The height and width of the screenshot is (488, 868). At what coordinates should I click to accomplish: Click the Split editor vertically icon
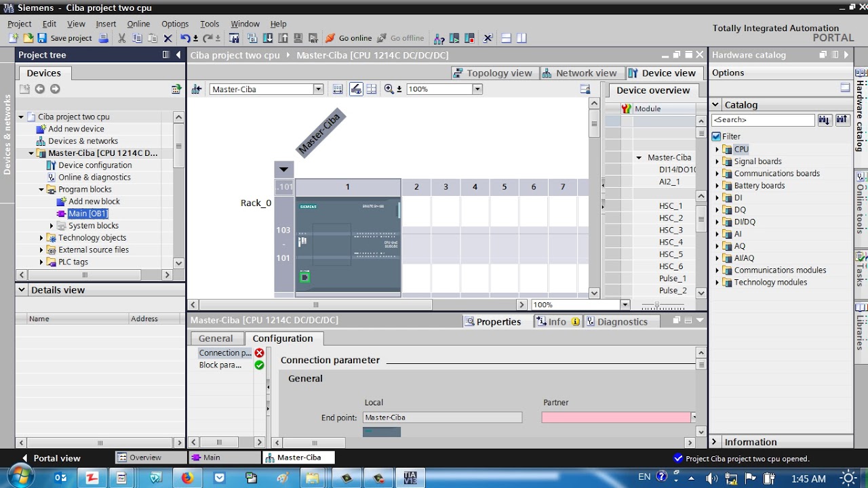tap(521, 39)
